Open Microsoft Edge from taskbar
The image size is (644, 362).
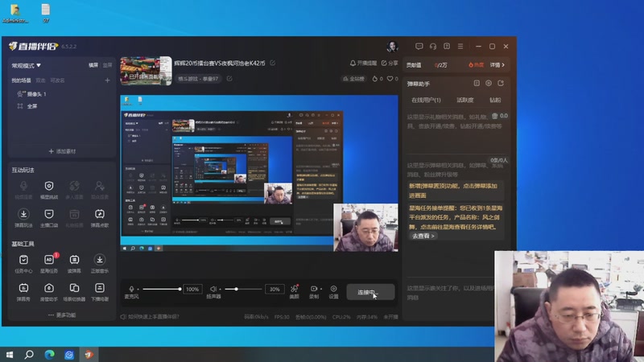pyautogui.click(x=49, y=354)
